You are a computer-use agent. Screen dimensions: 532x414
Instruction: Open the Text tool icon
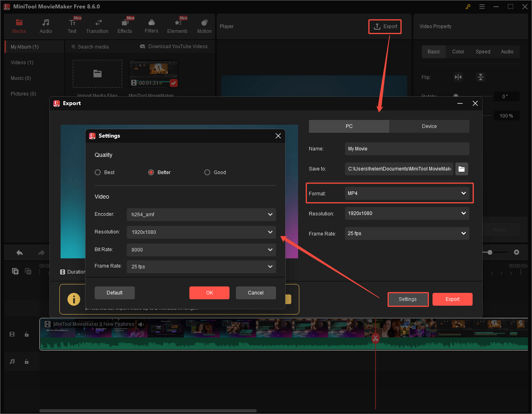pyautogui.click(x=72, y=22)
